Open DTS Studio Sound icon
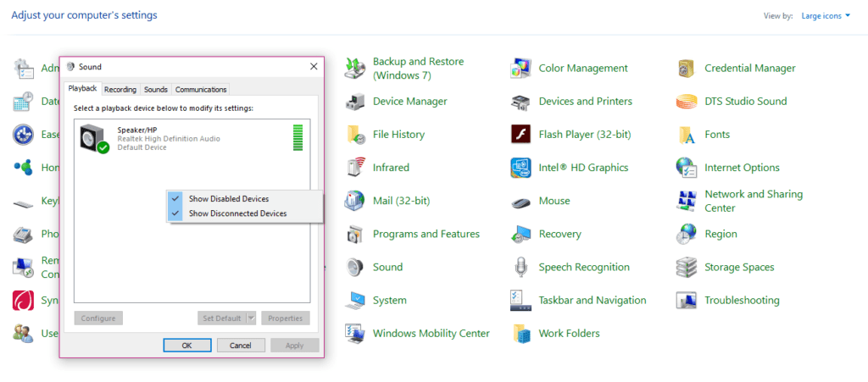This screenshot has width=868, height=382. 687,102
